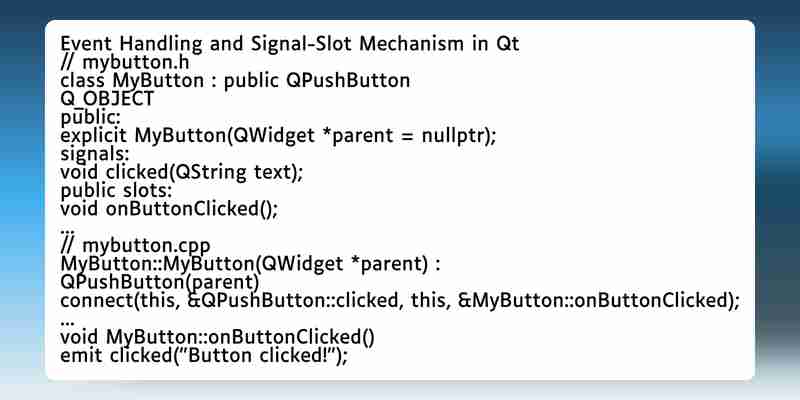Click the 'emit clicked("Button clicked!");' line

[204, 356]
